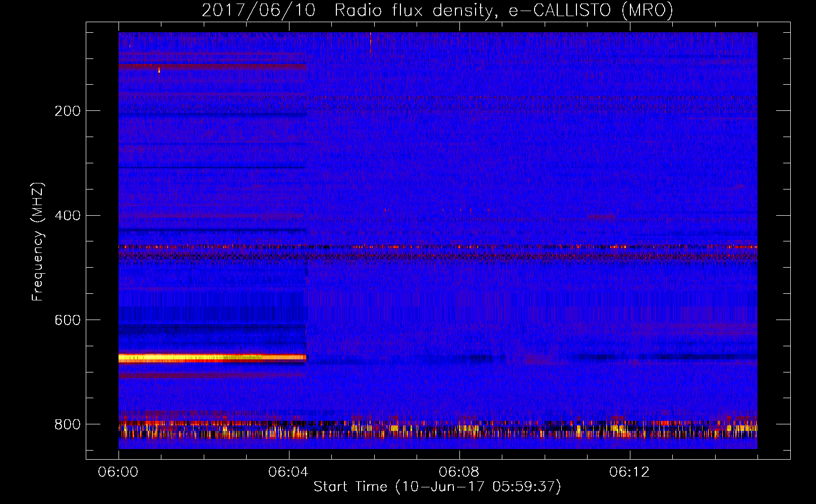
Task: Click the bright yellow emission band near 670 MHz
Action: 212,358
